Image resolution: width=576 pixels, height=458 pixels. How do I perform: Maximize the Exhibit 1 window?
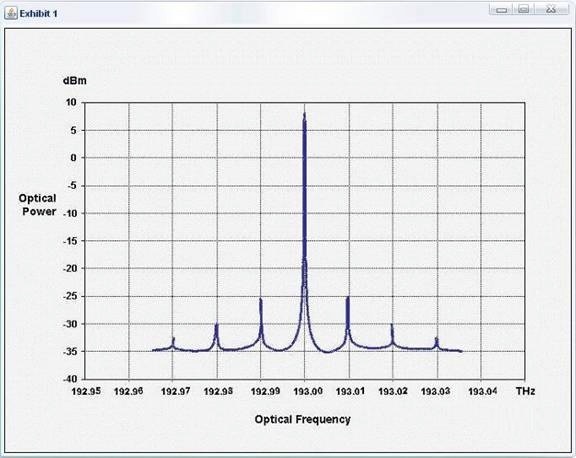click(524, 10)
